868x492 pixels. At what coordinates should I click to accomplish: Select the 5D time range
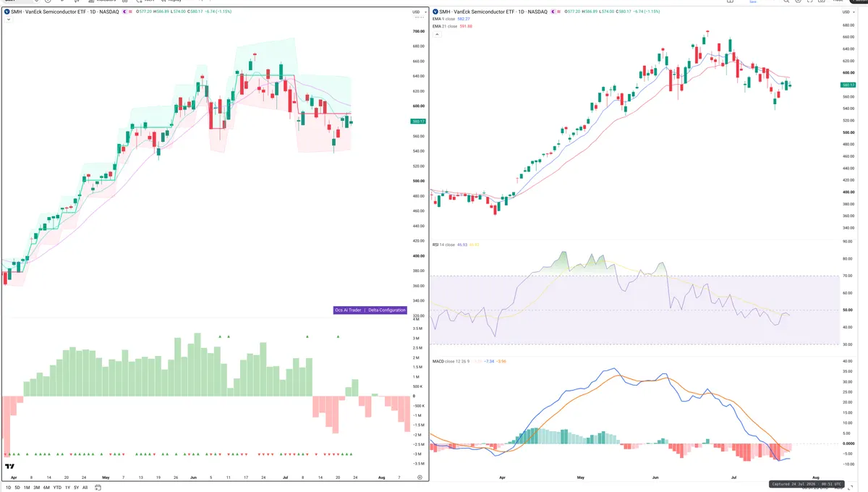point(17,488)
